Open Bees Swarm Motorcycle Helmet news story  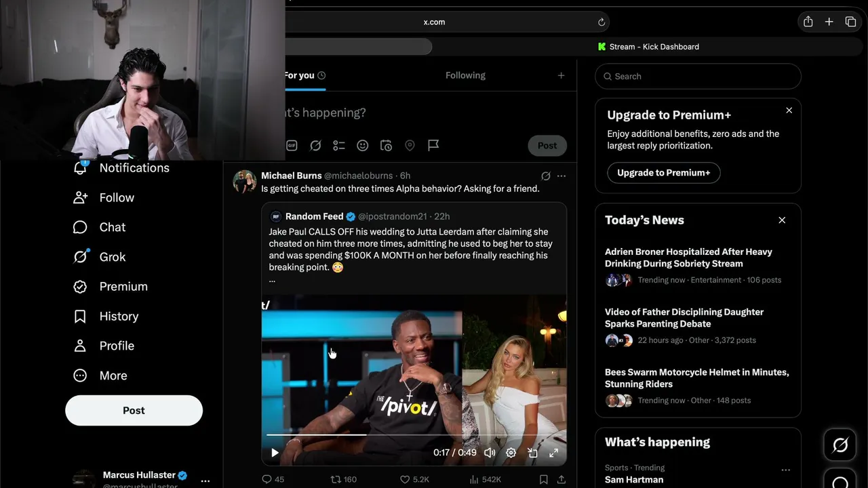coord(698,386)
